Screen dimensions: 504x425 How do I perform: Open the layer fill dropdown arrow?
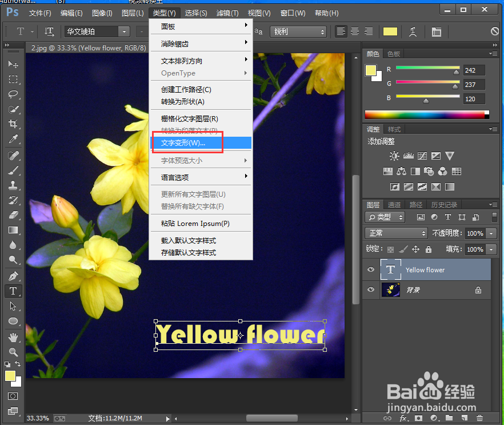click(x=491, y=249)
